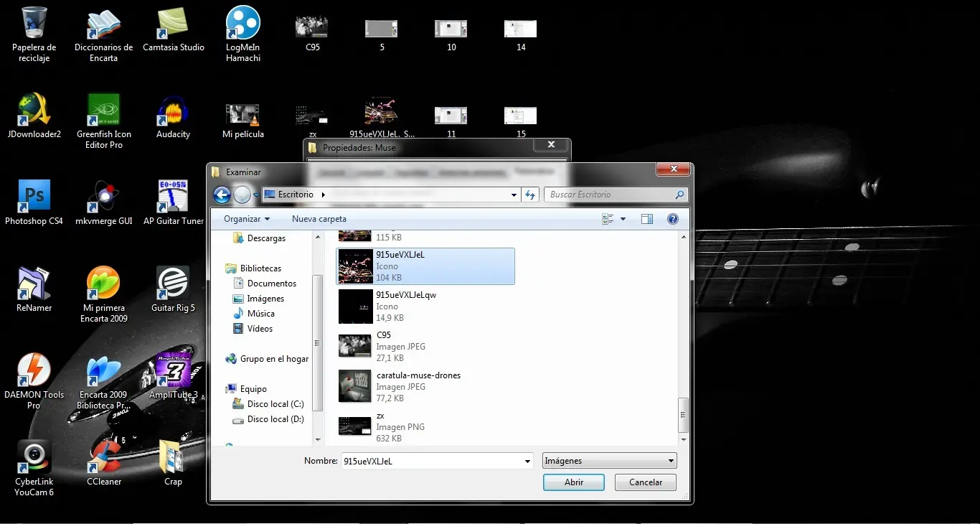The width and height of the screenshot is (980, 524).
Task: Select the Photoshop CS4 desktop icon
Action: click(x=34, y=202)
